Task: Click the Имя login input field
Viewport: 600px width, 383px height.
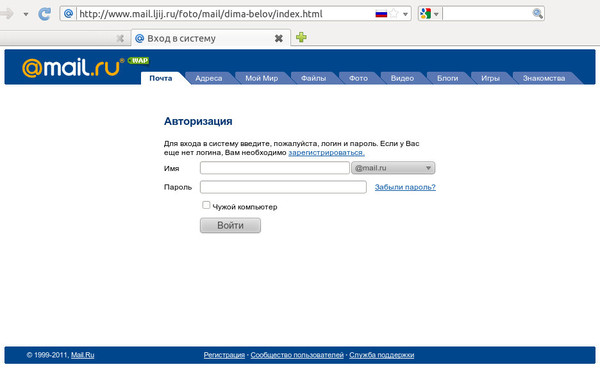Action: click(x=275, y=168)
